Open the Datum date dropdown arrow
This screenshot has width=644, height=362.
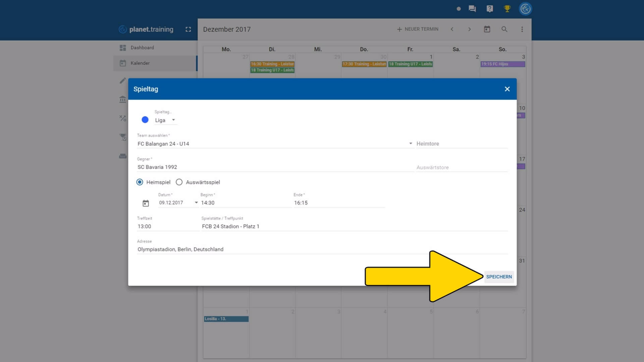click(x=196, y=203)
